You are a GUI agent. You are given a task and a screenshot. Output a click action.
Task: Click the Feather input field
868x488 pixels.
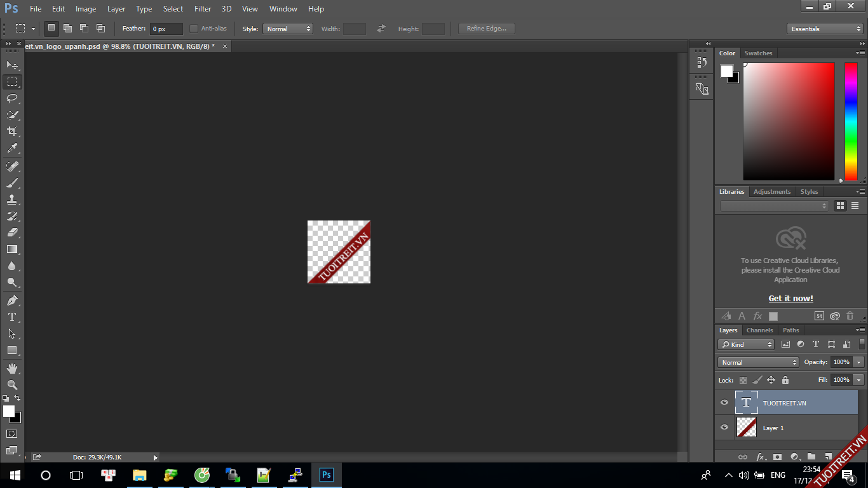166,29
